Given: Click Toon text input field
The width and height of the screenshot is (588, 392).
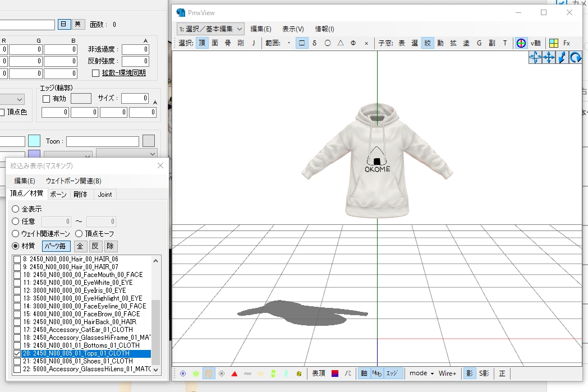Looking at the screenshot, I should point(103,141).
